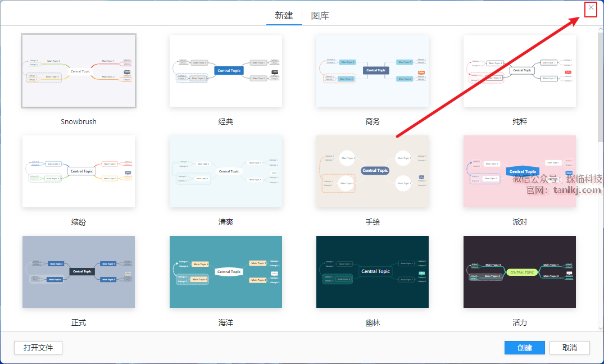Click the 经典 label text

click(x=226, y=122)
